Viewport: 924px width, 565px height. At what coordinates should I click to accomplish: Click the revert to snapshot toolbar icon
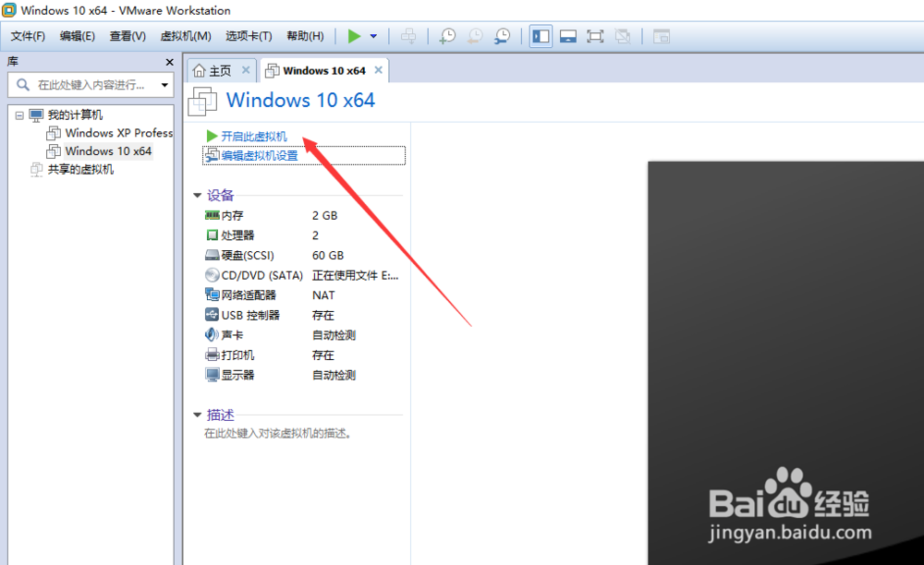475,37
